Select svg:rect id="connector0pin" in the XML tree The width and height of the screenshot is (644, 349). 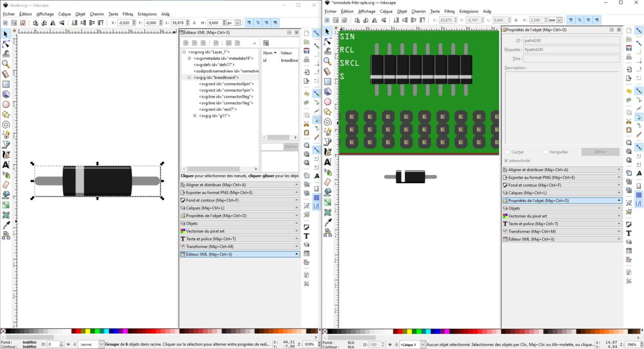coord(225,84)
